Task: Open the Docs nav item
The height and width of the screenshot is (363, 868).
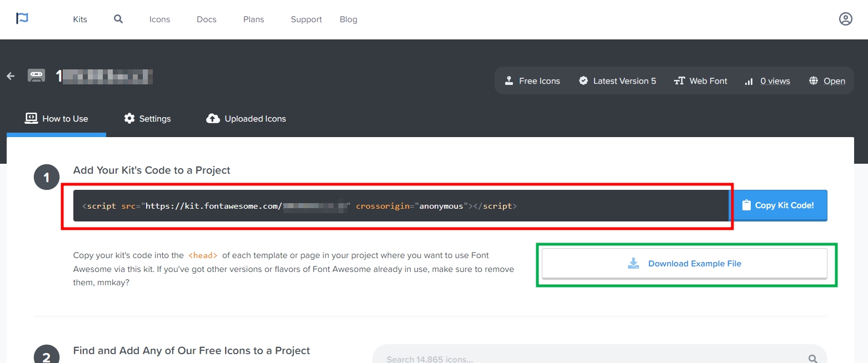Action: pyautogui.click(x=207, y=19)
